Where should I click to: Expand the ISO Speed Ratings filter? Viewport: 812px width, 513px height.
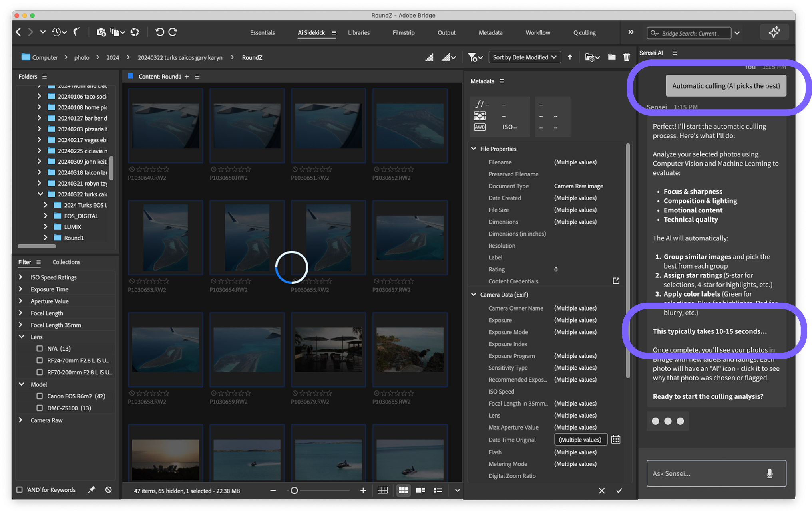(x=21, y=277)
